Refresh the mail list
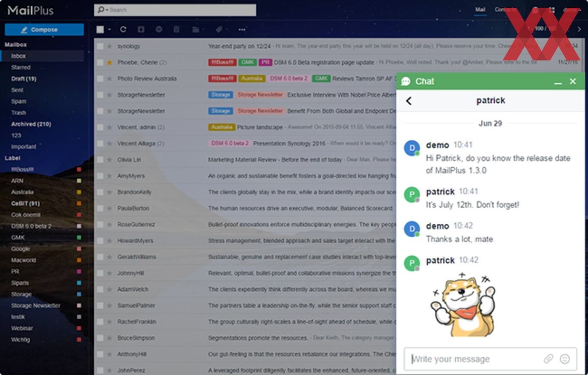 click(123, 29)
